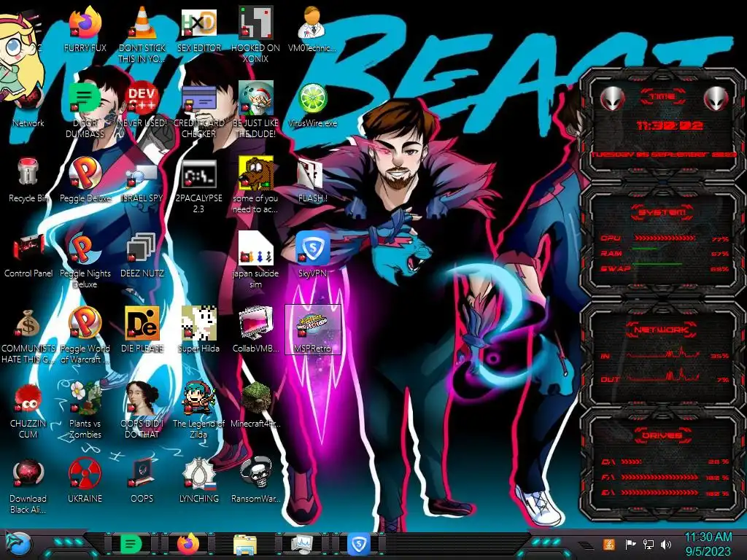Select the RansomWar... skull icon
Screen dimensions: 747x560
(255, 481)
